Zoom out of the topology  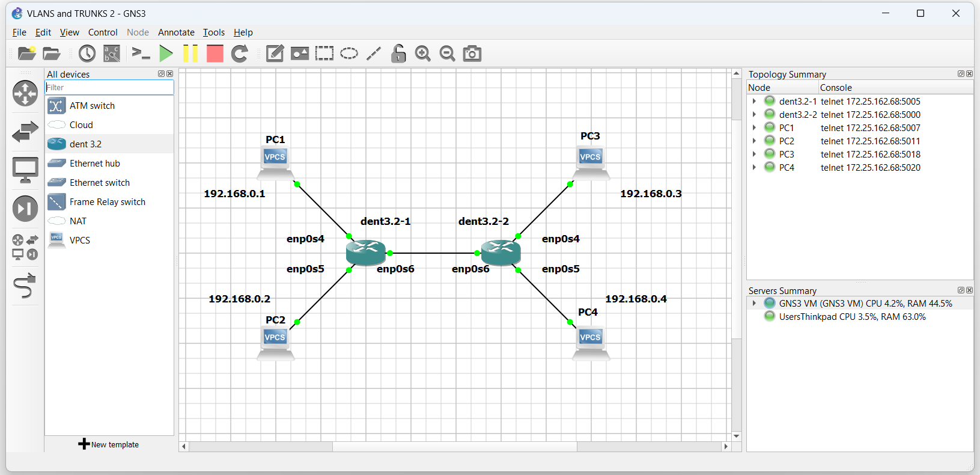tap(448, 54)
